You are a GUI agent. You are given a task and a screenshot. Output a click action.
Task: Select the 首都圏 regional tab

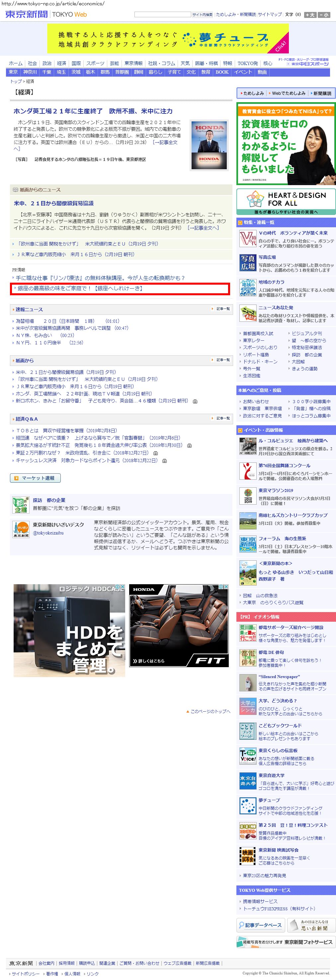pos(122,72)
